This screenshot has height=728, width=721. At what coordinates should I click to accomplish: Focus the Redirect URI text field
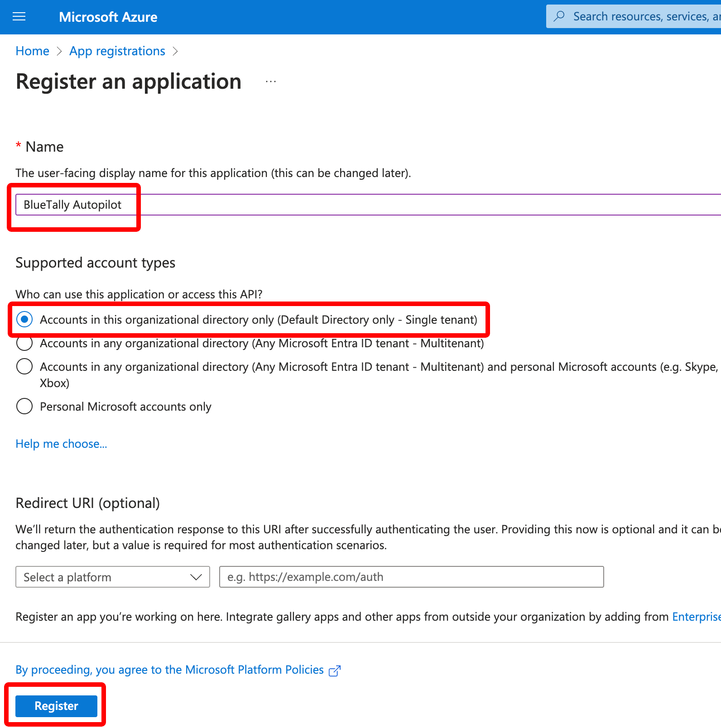click(x=412, y=577)
